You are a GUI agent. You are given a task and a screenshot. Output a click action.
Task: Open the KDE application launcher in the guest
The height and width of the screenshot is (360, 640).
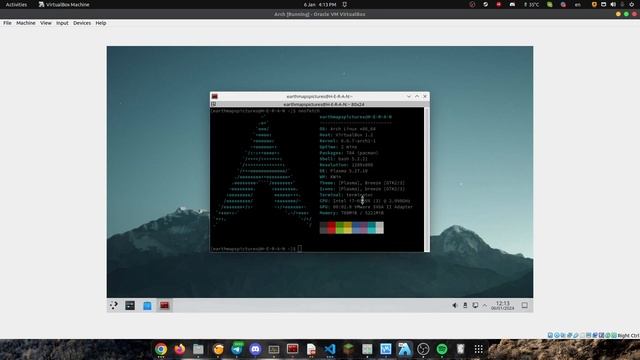(114, 305)
